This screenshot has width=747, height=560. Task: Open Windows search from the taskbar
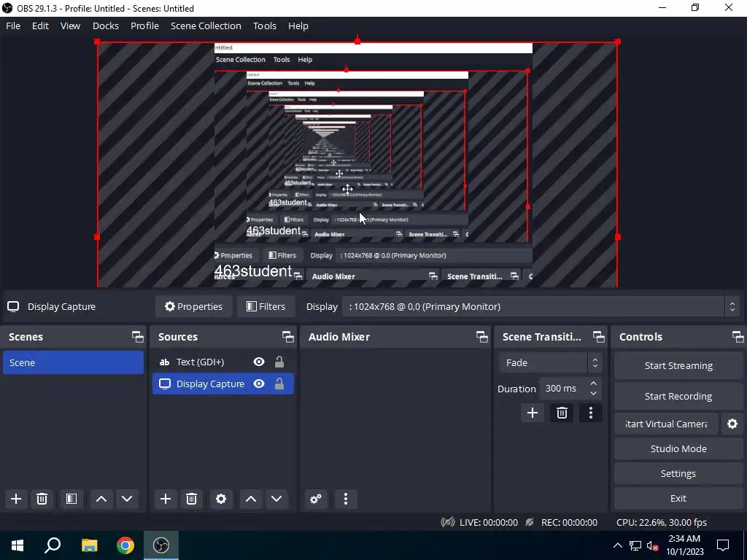(53, 545)
